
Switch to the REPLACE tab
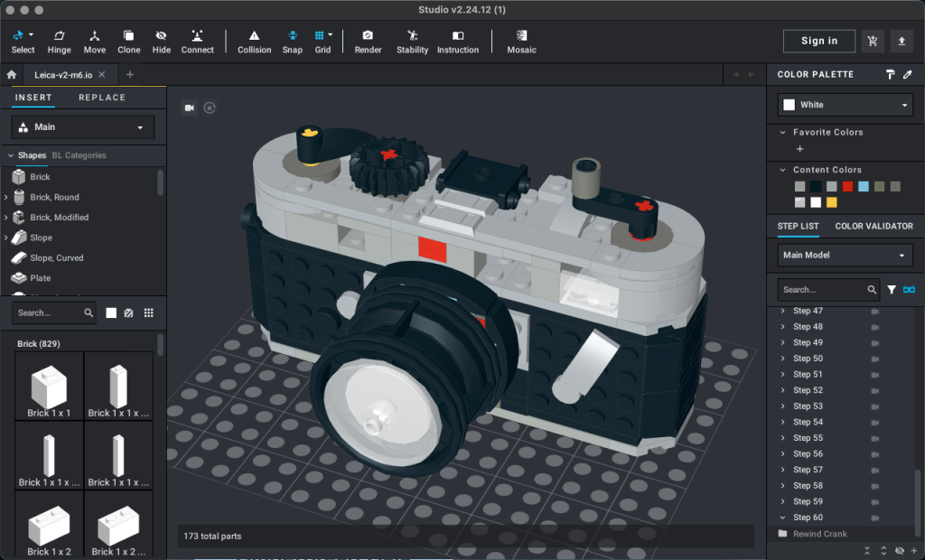[101, 98]
